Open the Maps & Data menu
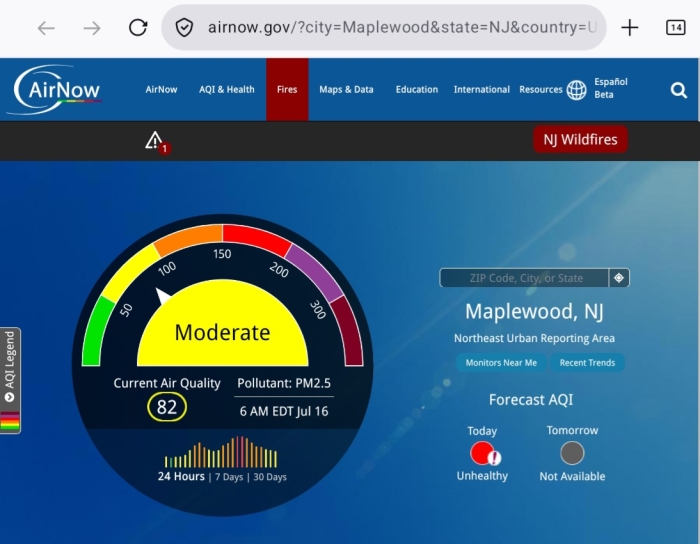The width and height of the screenshot is (700, 544). pos(346,89)
